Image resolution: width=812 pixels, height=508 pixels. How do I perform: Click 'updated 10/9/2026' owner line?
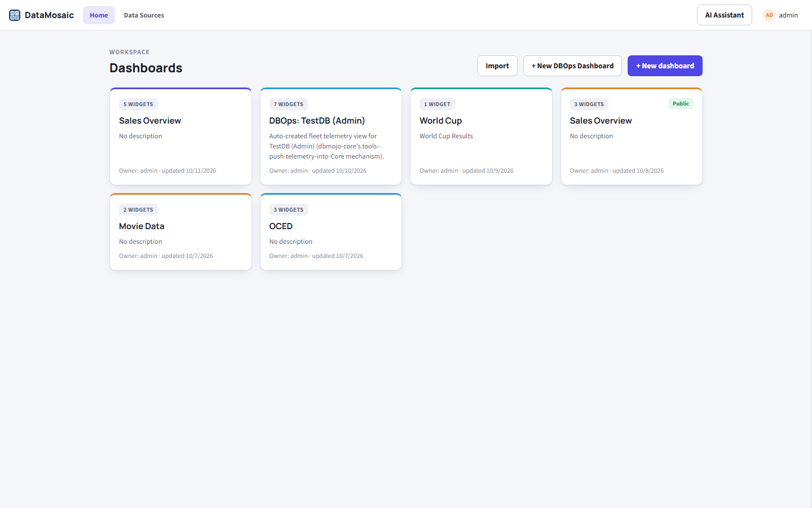(466, 170)
